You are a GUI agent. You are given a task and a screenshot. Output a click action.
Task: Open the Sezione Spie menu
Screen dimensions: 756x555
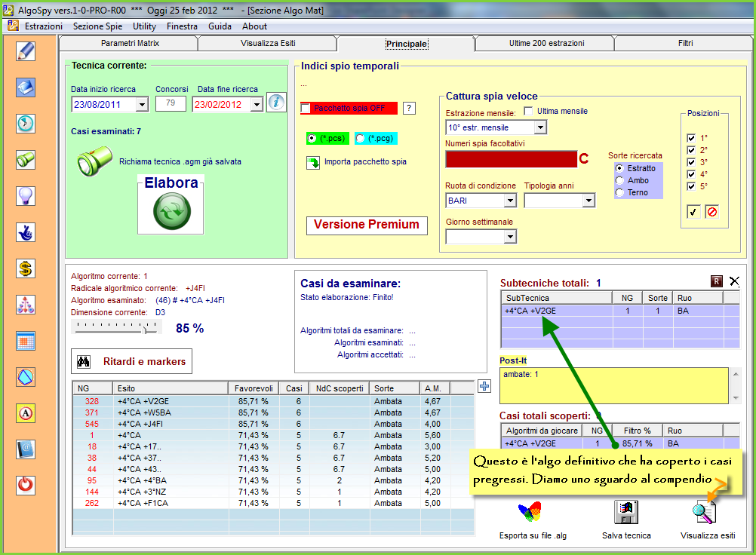pyautogui.click(x=97, y=26)
